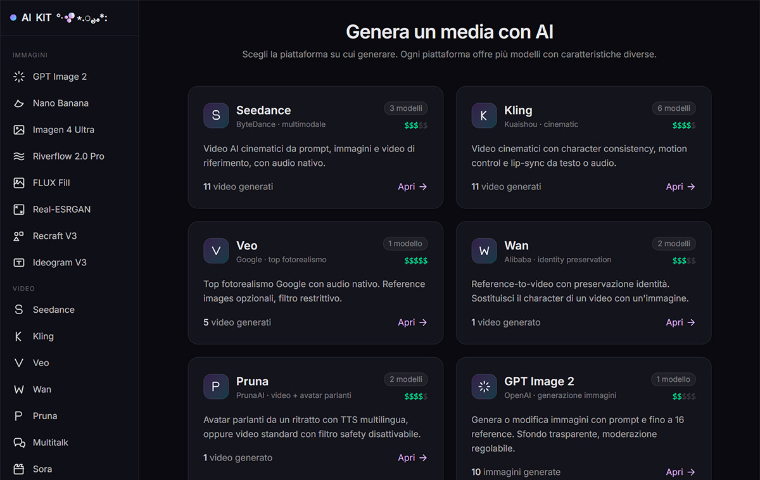Screen dimensions: 760x480
Task: Click the Veo V icon in sidebar
Action: (x=19, y=363)
